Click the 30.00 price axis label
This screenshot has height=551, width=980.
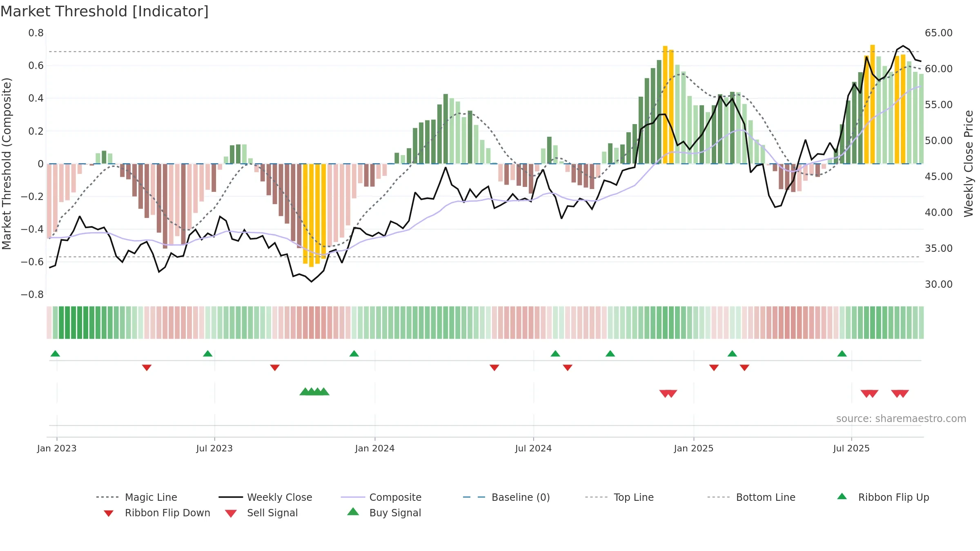point(939,284)
